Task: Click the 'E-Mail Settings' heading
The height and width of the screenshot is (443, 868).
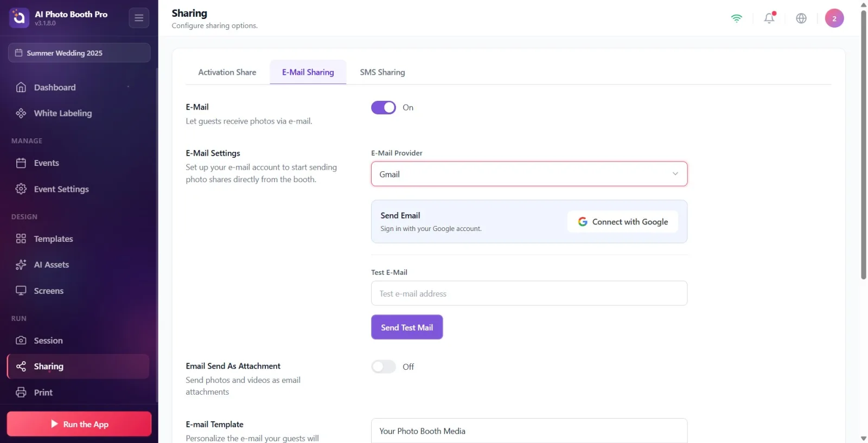Action: point(213,153)
